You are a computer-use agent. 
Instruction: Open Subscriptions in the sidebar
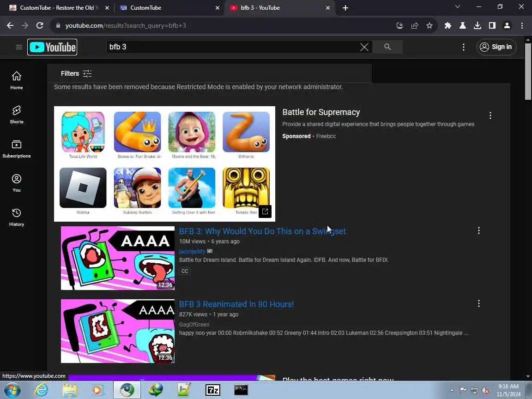tap(16, 149)
